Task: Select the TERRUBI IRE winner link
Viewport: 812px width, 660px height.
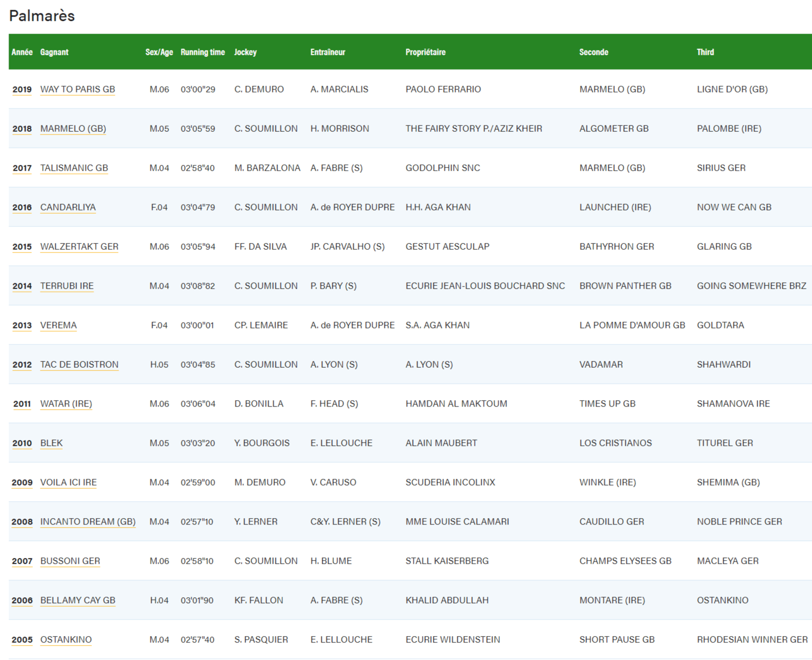Action: (x=66, y=285)
